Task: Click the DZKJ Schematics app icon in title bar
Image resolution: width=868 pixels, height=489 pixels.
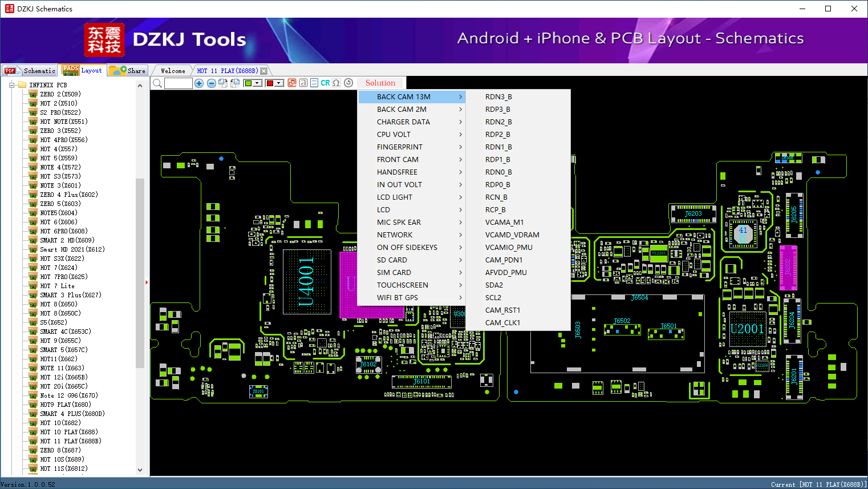Action: pos(9,9)
